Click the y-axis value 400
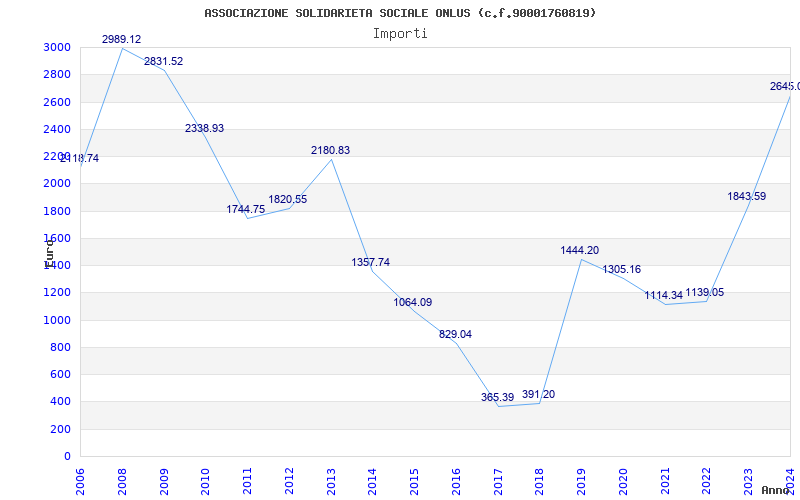The image size is (800, 500). pos(60,402)
